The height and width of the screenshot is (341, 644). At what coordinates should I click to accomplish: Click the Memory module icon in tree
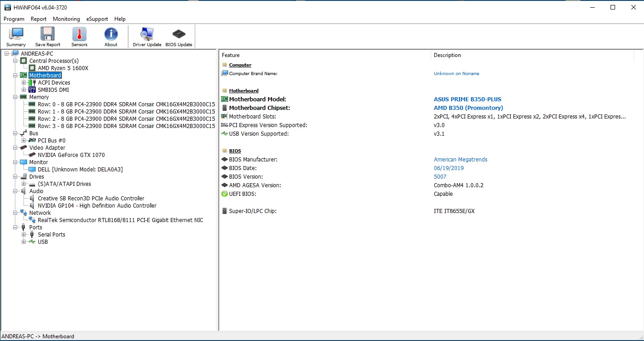[x=24, y=97]
